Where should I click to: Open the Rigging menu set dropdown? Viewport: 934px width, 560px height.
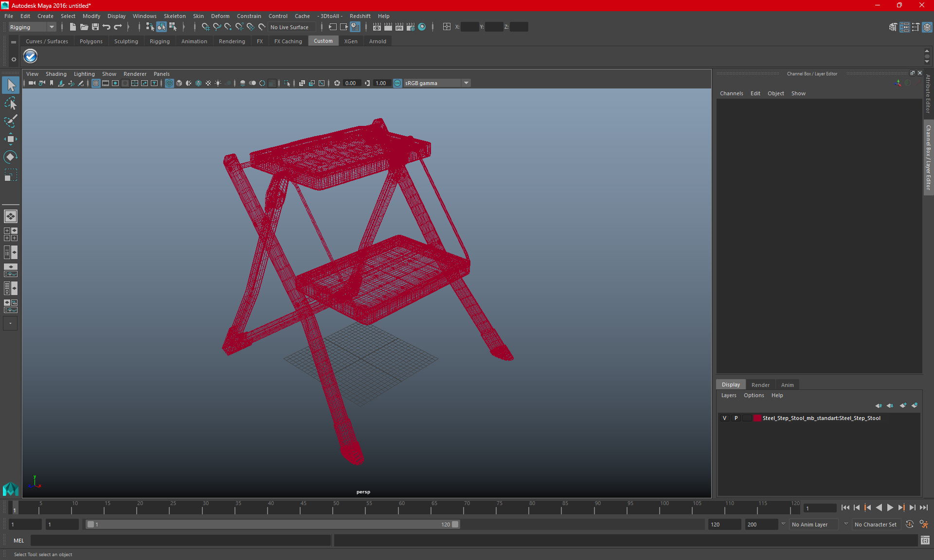tap(32, 27)
